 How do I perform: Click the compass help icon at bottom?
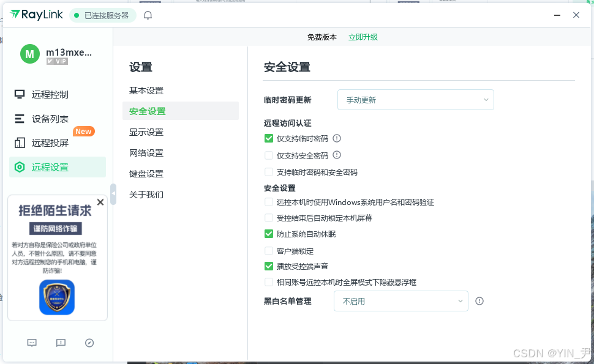tap(89, 343)
